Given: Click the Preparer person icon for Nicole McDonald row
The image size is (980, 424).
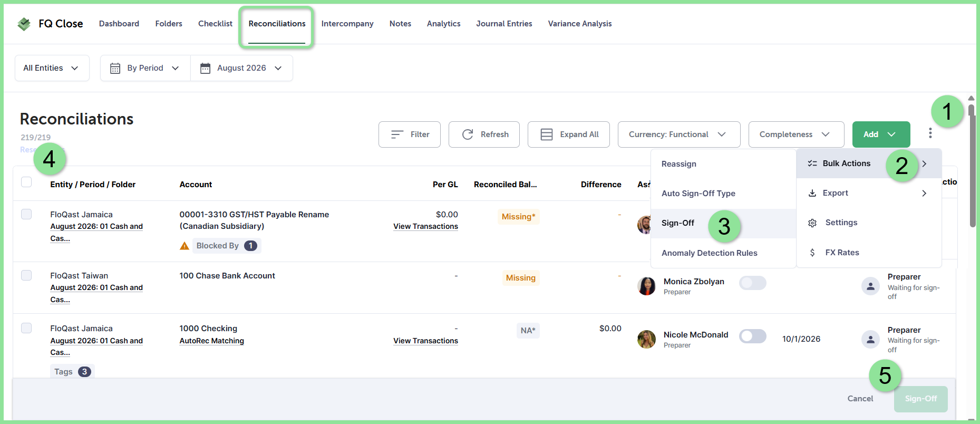Looking at the screenshot, I should (x=870, y=339).
